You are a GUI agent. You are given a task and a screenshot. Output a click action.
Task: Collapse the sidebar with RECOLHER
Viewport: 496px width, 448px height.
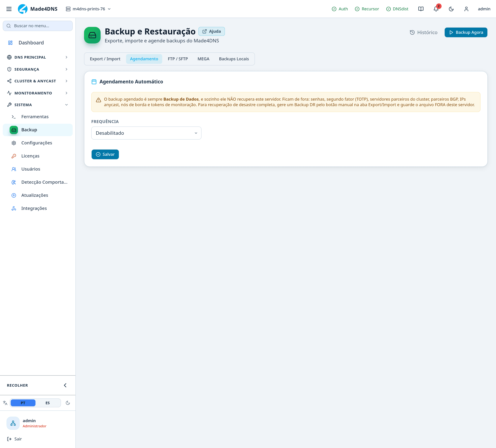pyautogui.click(x=38, y=385)
